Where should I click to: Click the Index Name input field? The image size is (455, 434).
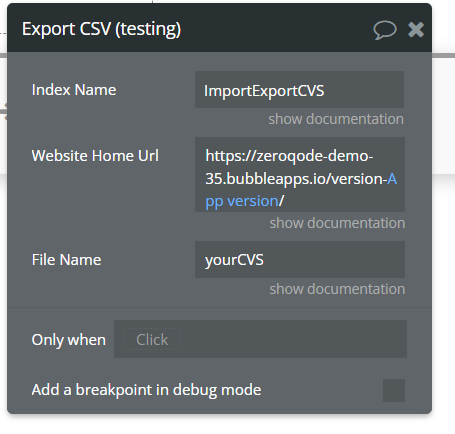click(299, 89)
